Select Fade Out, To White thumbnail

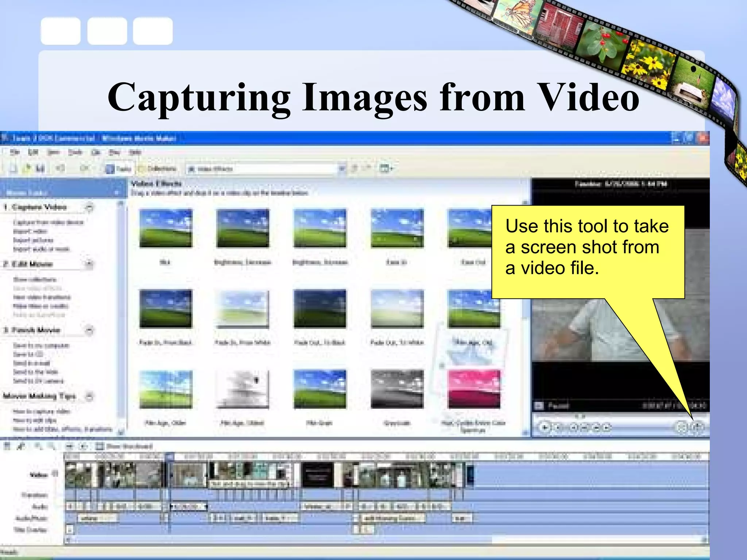(x=397, y=308)
